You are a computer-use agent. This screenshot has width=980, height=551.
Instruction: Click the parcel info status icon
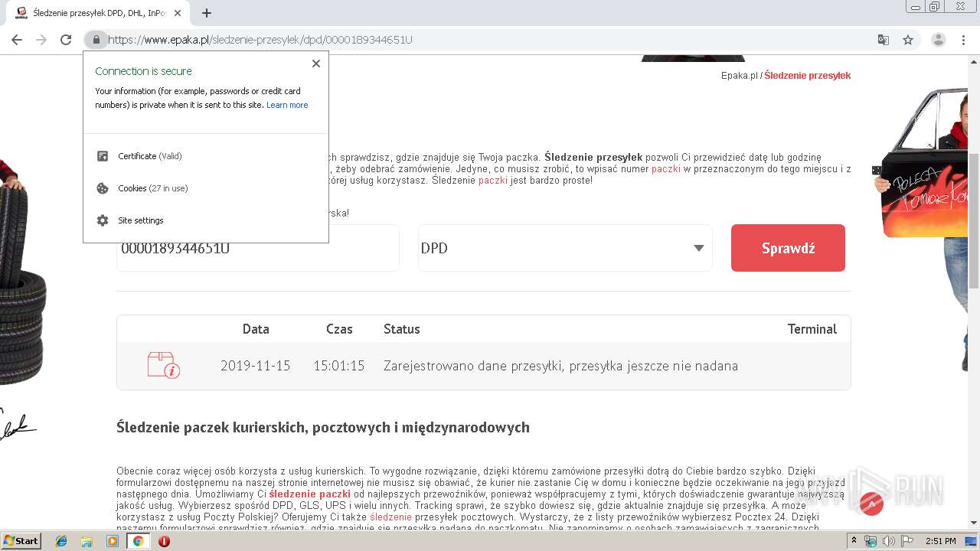tap(164, 366)
